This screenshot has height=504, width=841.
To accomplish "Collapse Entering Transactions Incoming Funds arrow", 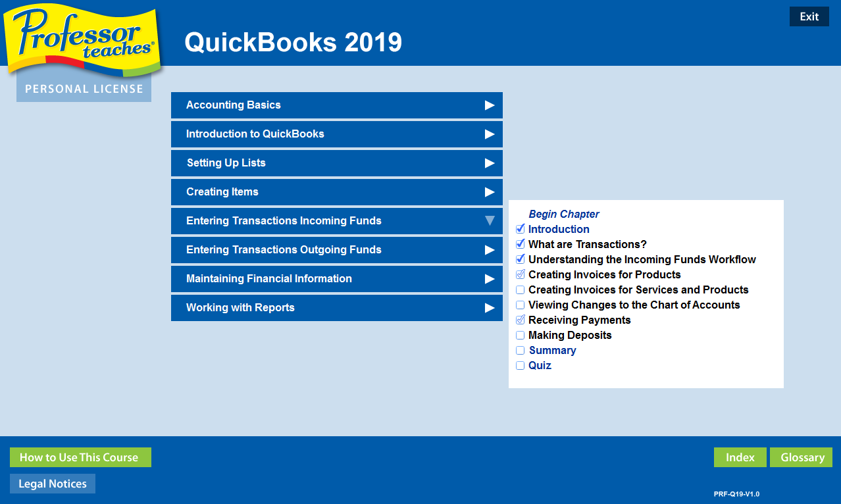I will (490, 221).
